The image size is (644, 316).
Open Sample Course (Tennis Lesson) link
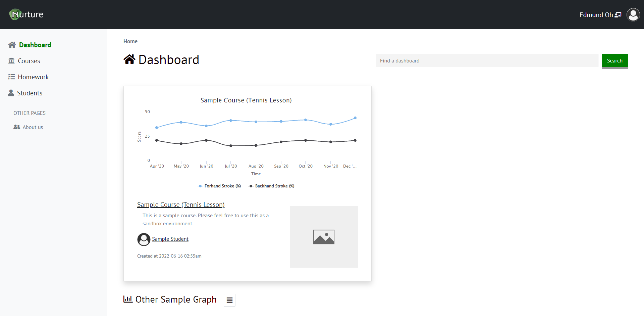pos(180,205)
